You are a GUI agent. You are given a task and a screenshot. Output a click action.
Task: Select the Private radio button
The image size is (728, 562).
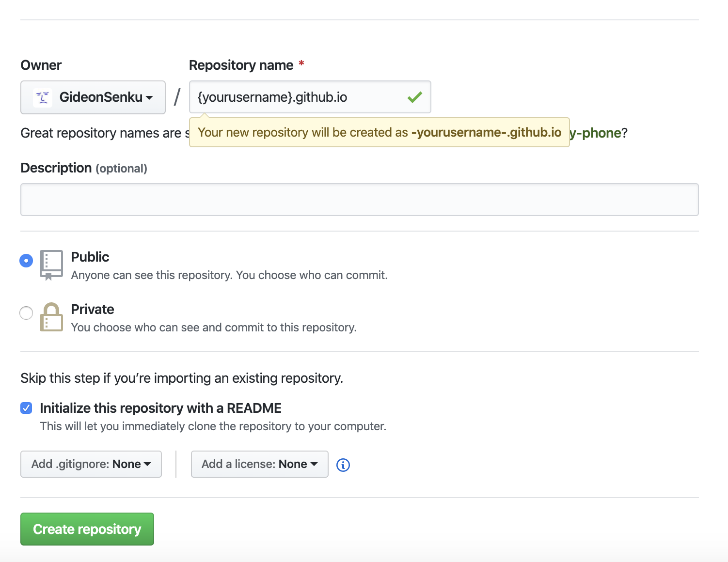pyautogui.click(x=26, y=313)
